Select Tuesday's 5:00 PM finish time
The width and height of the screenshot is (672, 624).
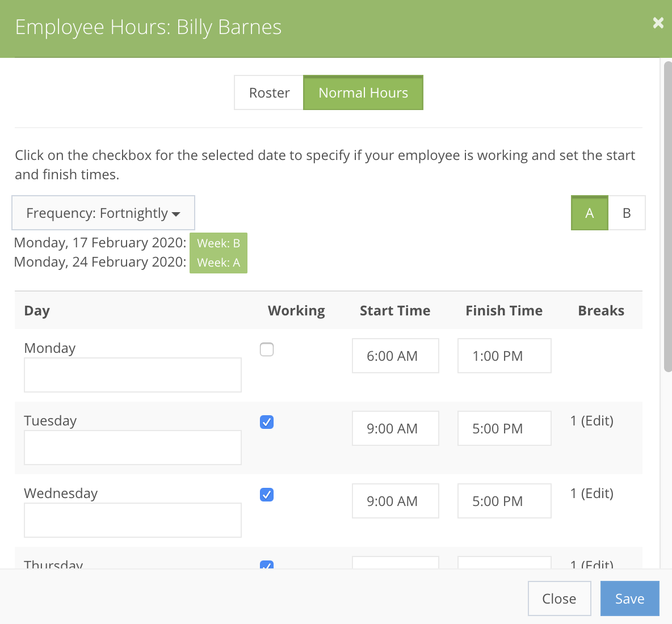tap(504, 428)
